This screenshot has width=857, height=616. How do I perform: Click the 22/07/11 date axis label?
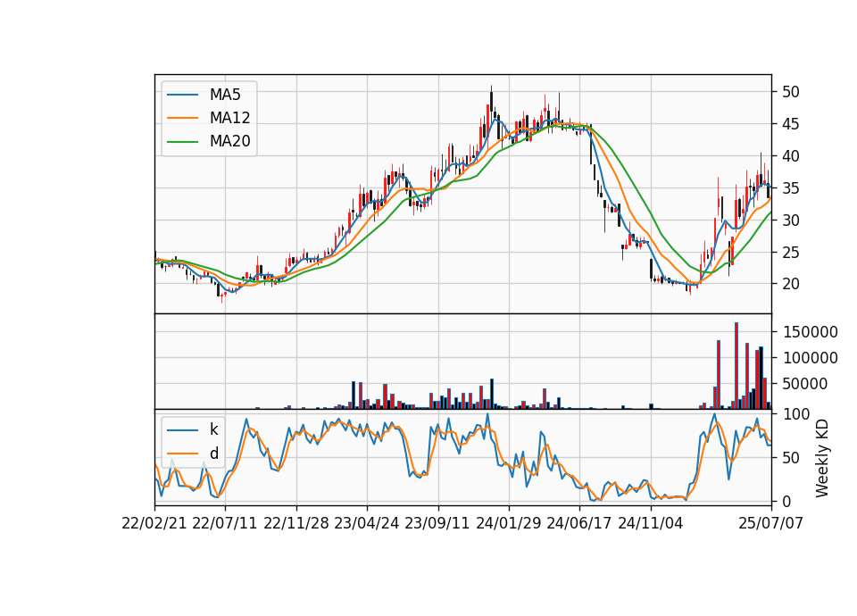pyautogui.click(x=225, y=523)
